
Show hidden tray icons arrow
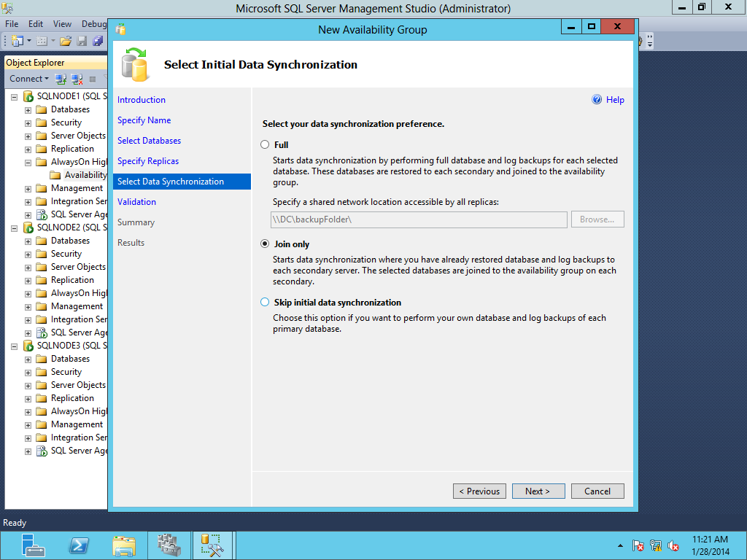(620, 545)
